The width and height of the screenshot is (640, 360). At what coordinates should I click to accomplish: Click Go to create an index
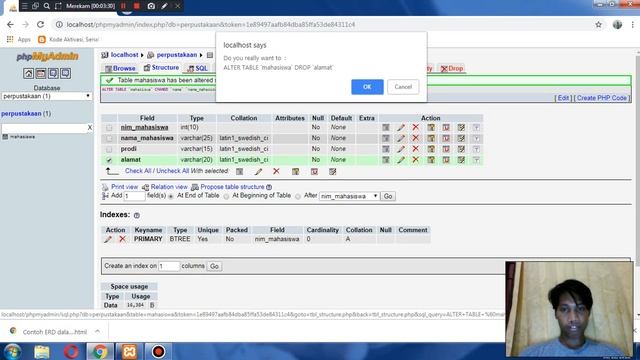(214, 266)
